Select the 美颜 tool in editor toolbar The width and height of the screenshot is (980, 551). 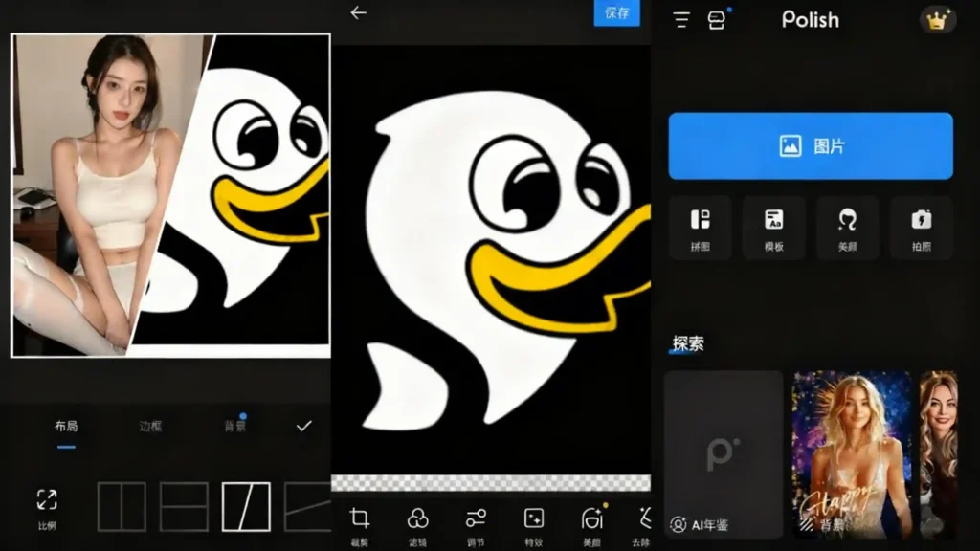click(591, 527)
